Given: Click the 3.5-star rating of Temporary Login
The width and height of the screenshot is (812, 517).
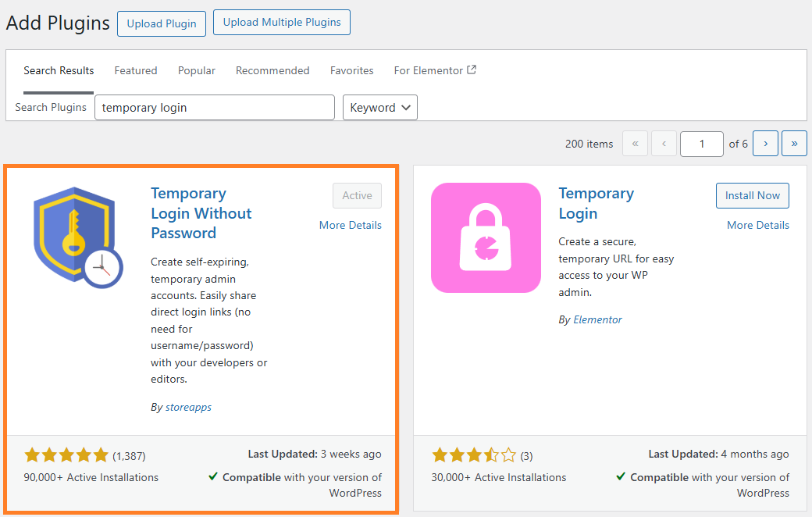Looking at the screenshot, I should tap(475, 455).
